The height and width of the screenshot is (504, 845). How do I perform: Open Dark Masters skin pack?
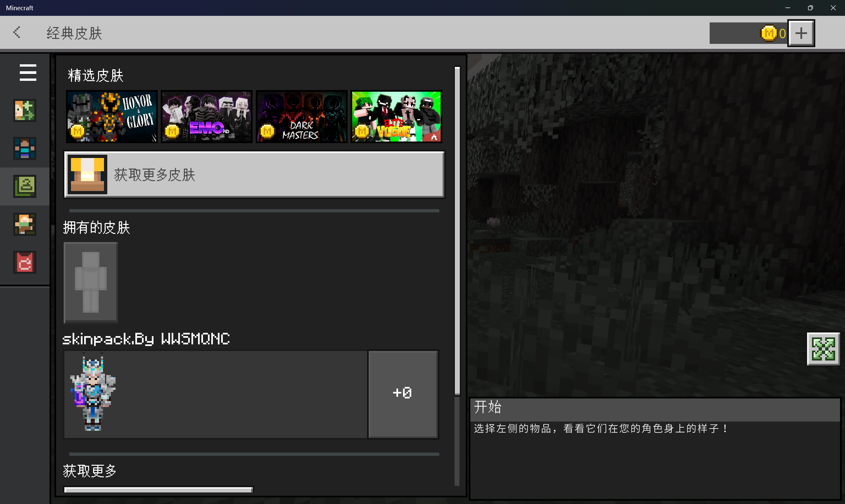coord(301,116)
